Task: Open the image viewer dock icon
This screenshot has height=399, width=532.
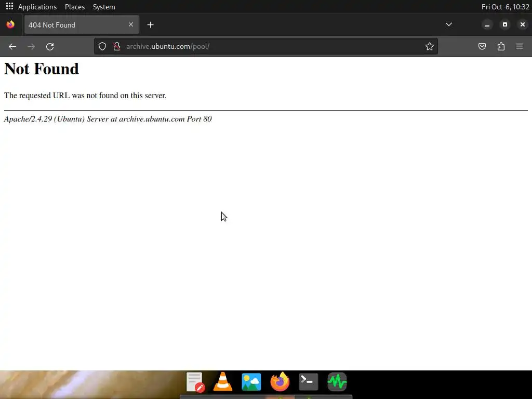Action: point(251,382)
